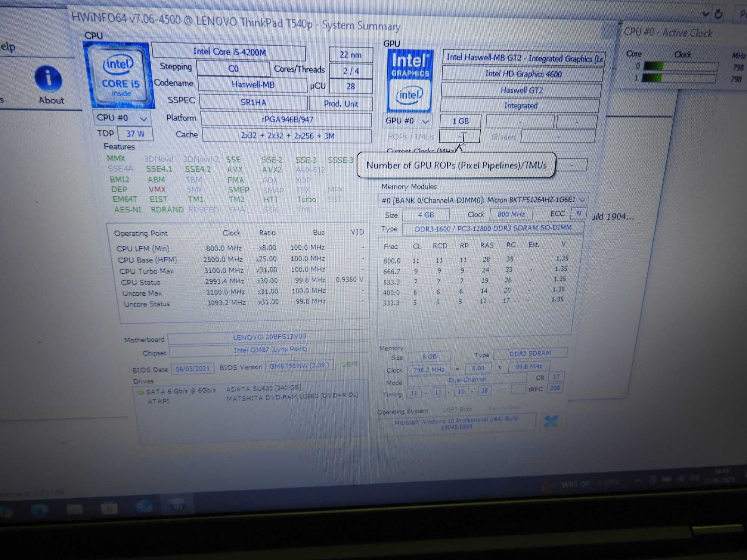
Task: Click the Haswell GT2 GPU codename field
Action: coord(521,90)
